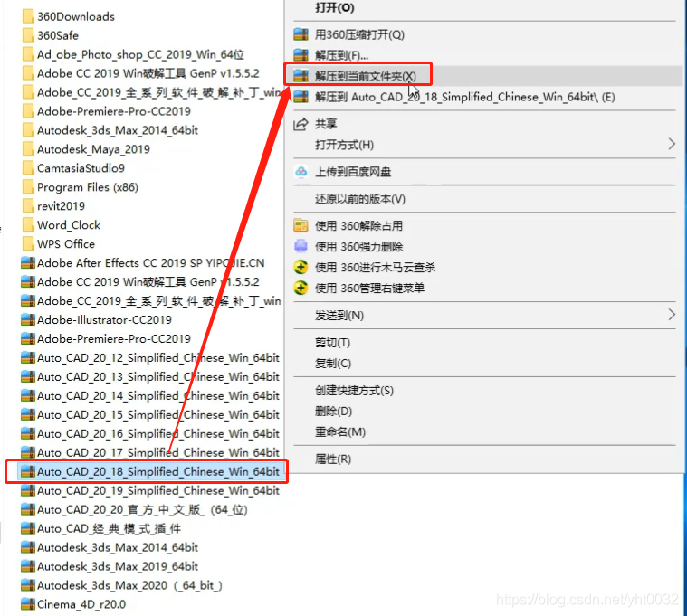Click the 360 icon for 木马云查杀
The width and height of the screenshot is (687, 616).
(x=301, y=268)
